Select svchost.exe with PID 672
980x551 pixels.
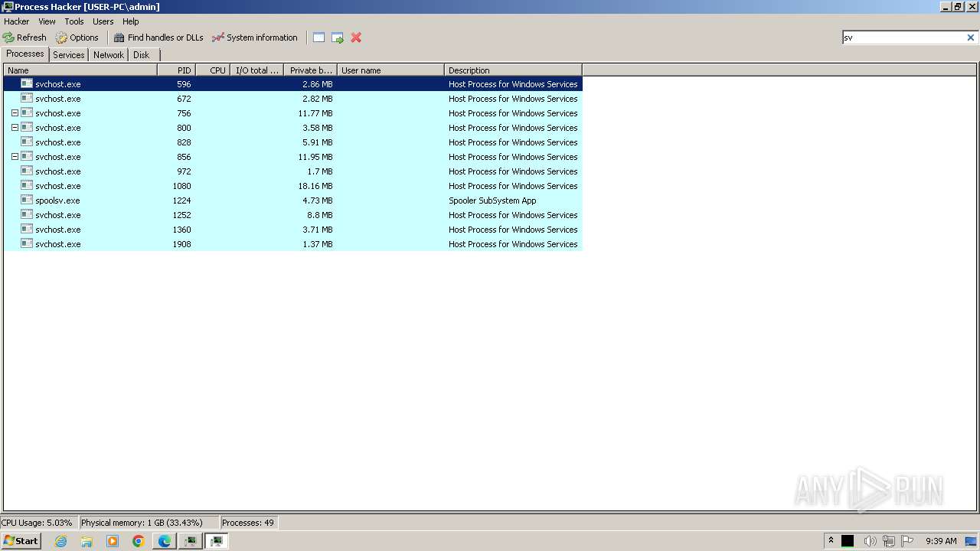pyautogui.click(x=293, y=99)
